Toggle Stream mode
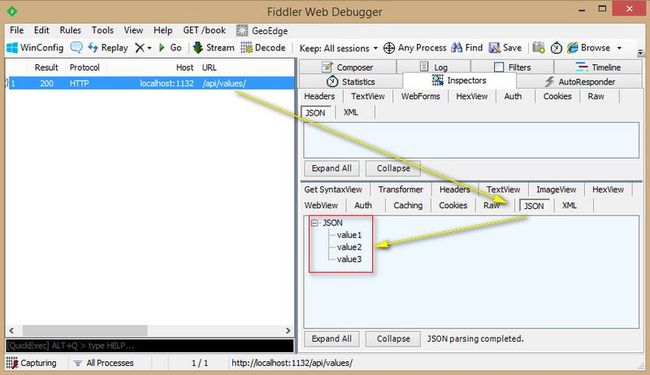This screenshot has width=650, height=375. [x=213, y=48]
